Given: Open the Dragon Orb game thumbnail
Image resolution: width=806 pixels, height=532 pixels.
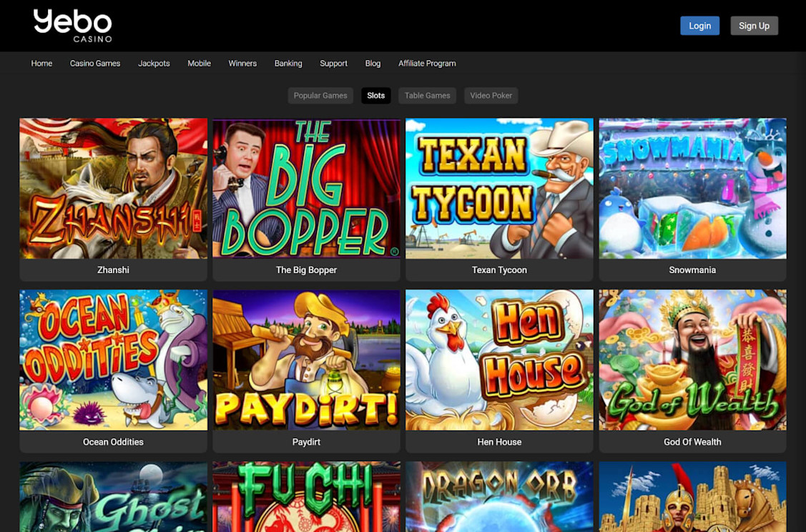Looking at the screenshot, I should pos(499,496).
